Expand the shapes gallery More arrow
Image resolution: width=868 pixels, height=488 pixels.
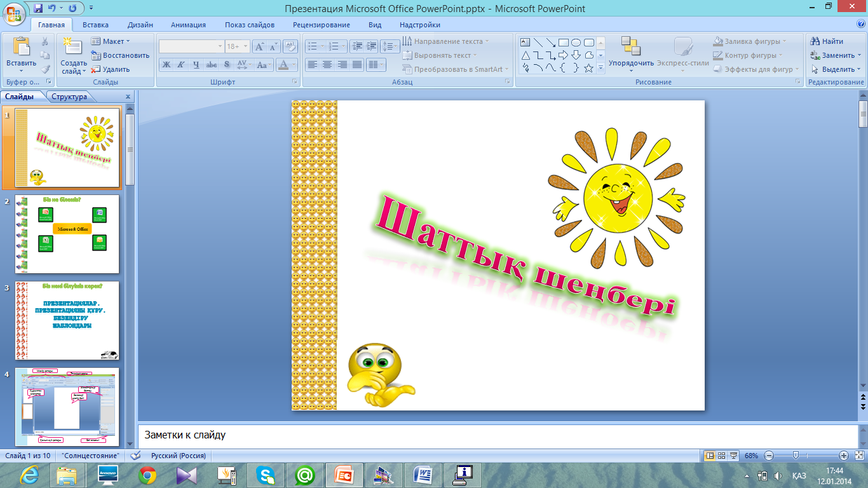pos(601,68)
